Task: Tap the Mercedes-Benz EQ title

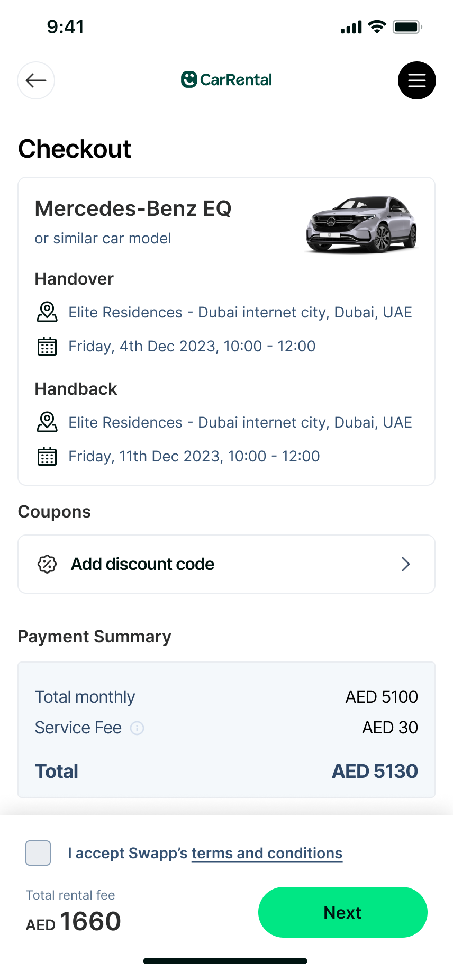Action: (x=133, y=208)
